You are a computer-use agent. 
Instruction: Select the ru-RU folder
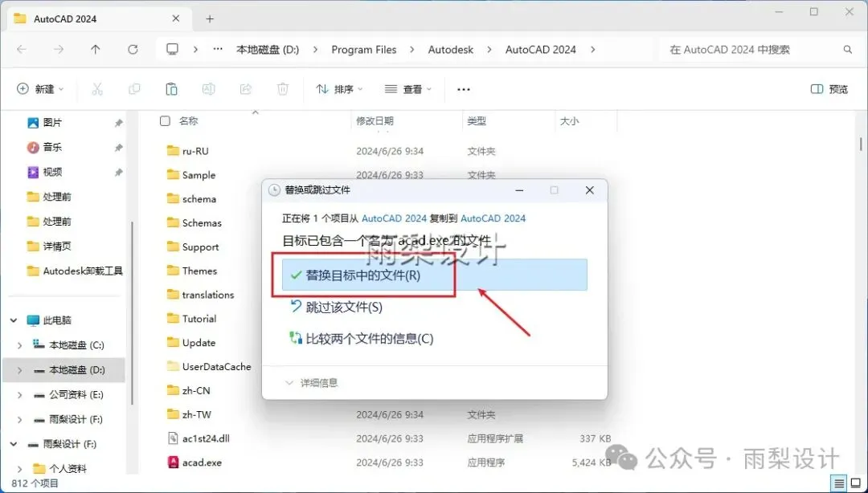click(x=195, y=151)
